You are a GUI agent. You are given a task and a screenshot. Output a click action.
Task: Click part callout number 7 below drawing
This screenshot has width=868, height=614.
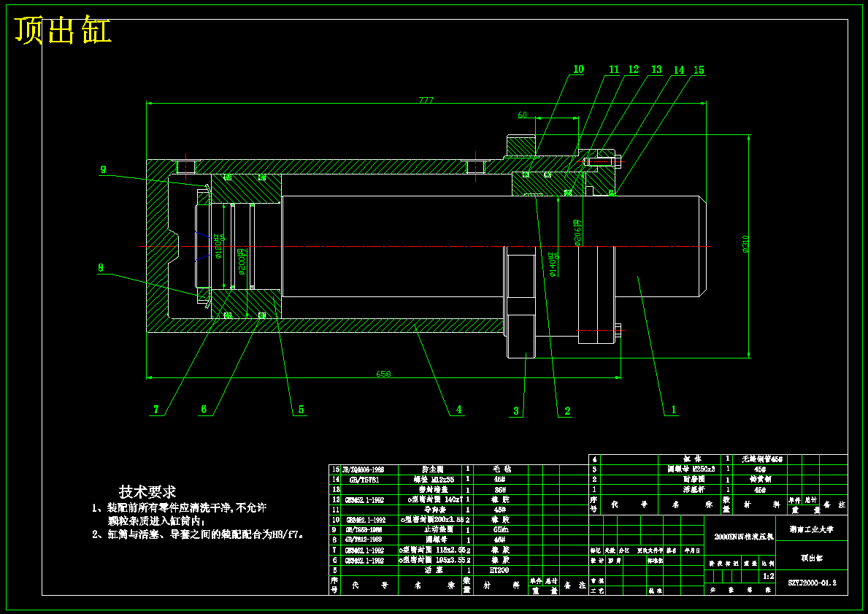point(156,409)
